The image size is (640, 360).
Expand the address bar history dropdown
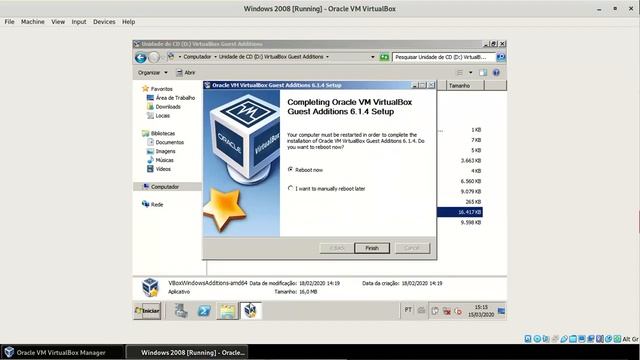(372, 57)
